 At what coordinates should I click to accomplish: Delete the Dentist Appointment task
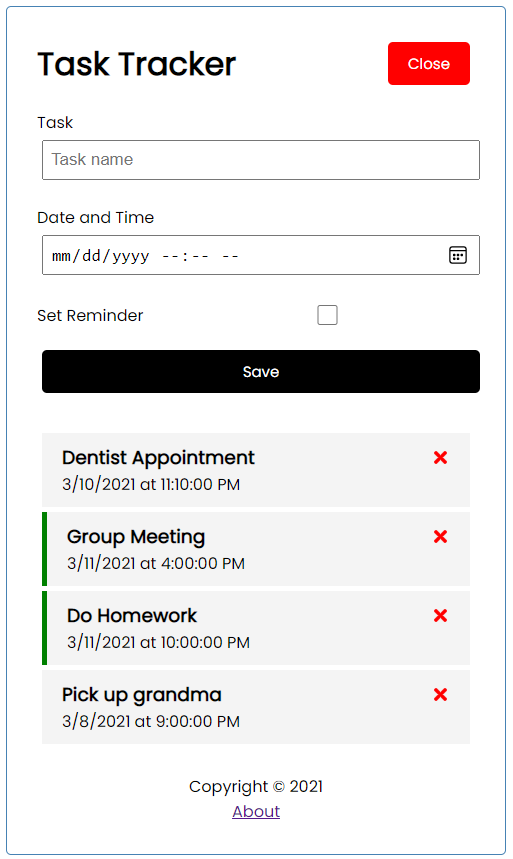440,457
